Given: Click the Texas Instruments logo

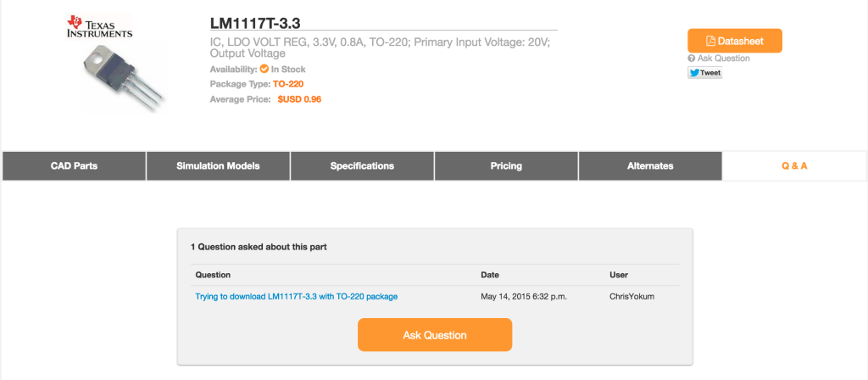Looking at the screenshot, I should pos(100,27).
